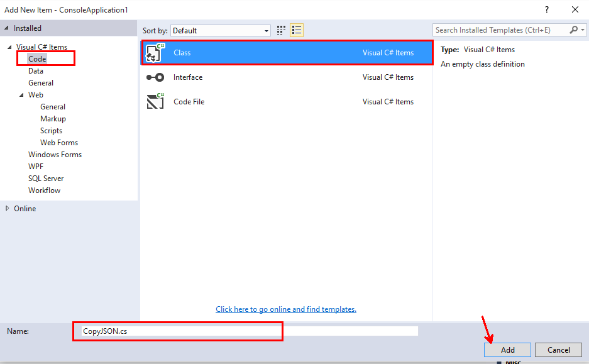Screen dimensions: 589x364
Task: Select the Visual C# Items tree label
Action: click(x=41, y=47)
